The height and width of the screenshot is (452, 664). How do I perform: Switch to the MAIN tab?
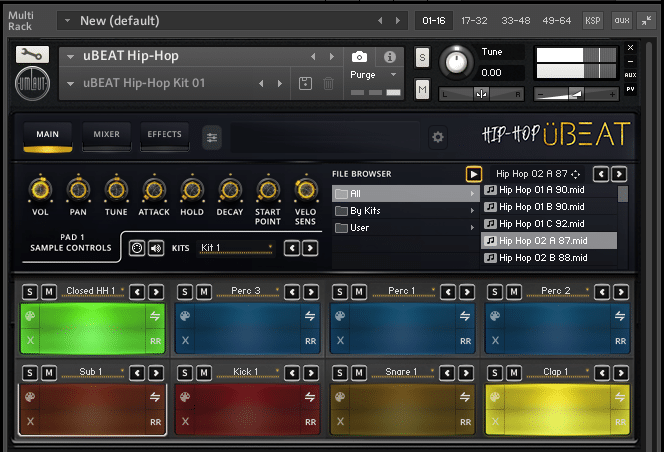pyautogui.click(x=47, y=136)
